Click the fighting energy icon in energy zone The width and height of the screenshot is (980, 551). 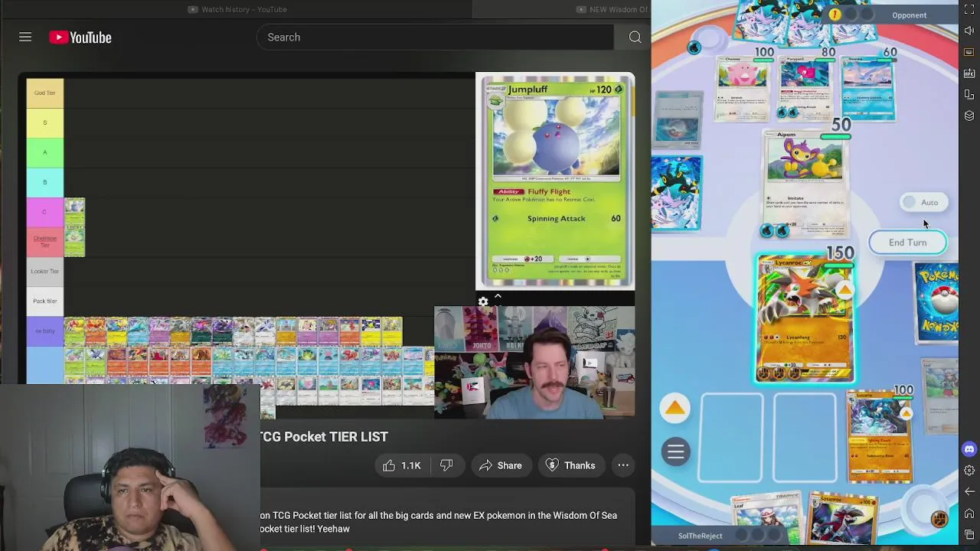click(x=939, y=520)
